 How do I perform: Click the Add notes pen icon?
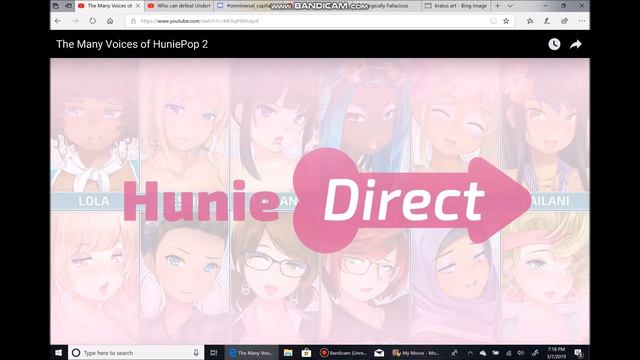tap(547, 21)
